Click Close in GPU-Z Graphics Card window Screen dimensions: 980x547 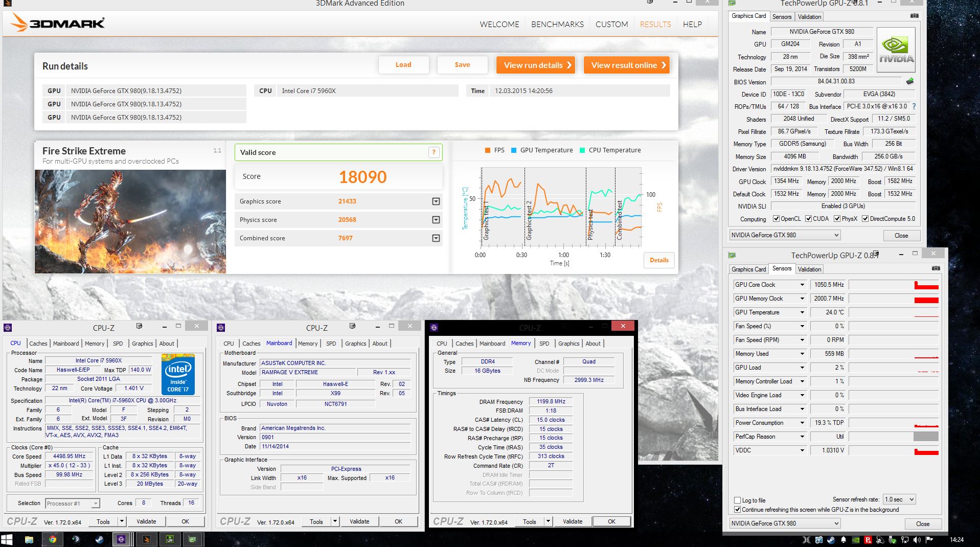coord(901,236)
